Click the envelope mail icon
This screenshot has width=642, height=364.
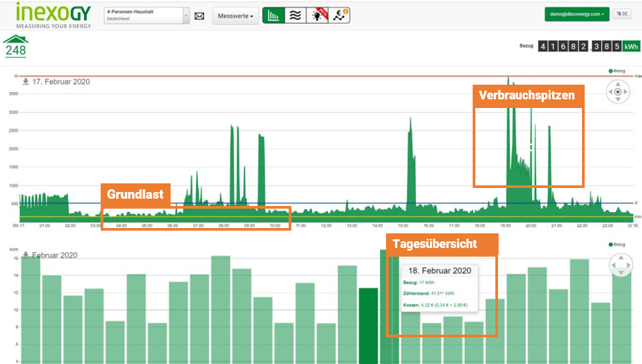pyautogui.click(x=199, y=15)
